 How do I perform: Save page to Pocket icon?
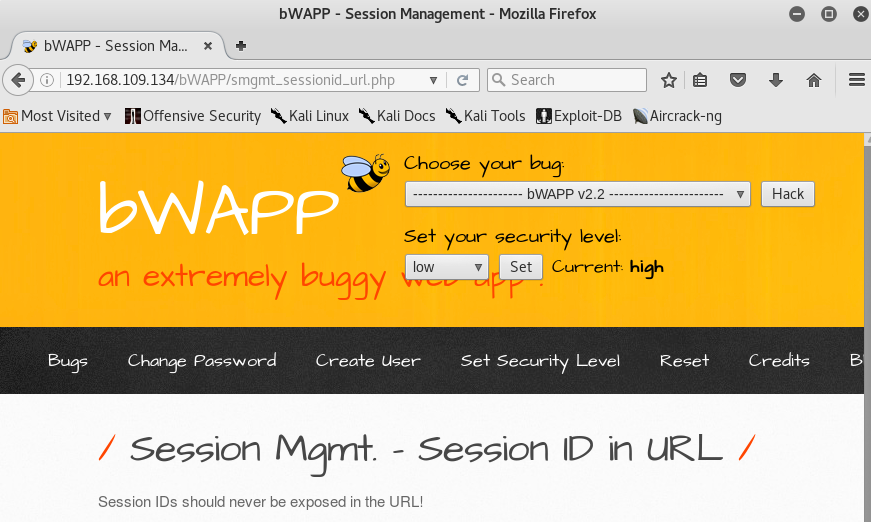pos(738,81)
